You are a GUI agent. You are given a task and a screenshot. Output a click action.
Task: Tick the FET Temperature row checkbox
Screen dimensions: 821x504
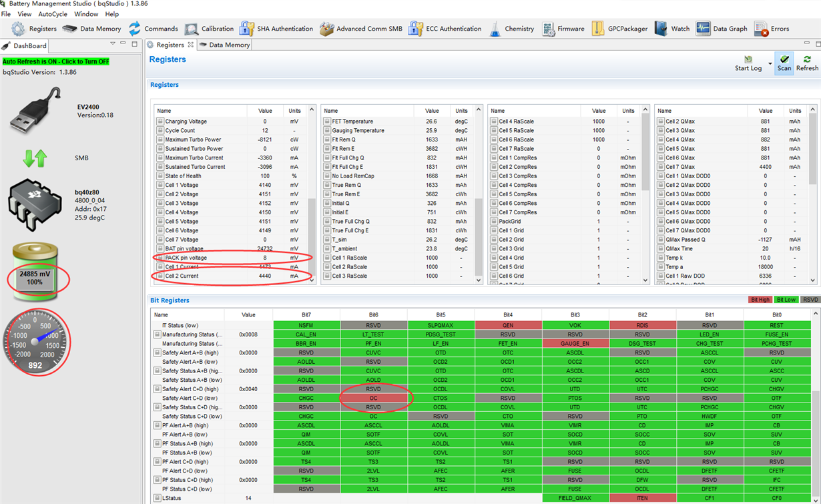tap(327, 121)
